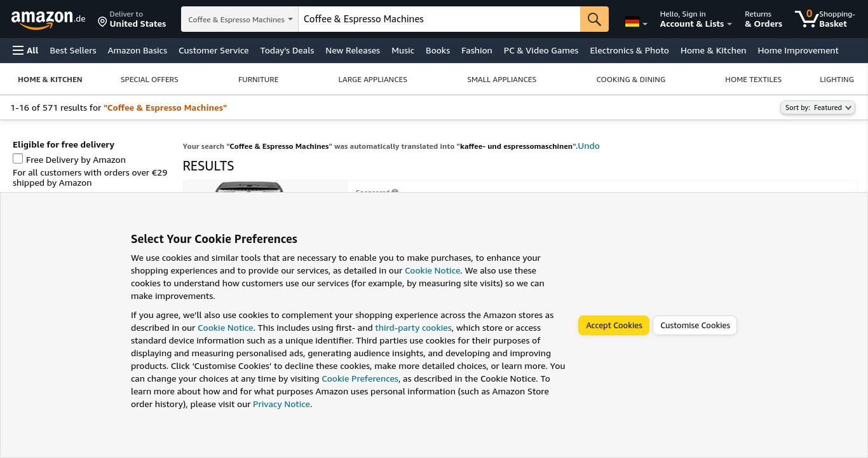Viewport: 868px width, 458px height.
Task: Open the first Cookie Notice link
Action: 432,270
